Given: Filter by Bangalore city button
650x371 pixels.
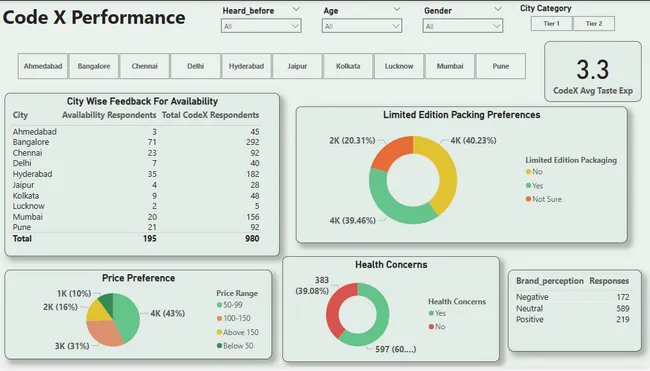Looking at the screenshot, I should (x=94, y=66).
